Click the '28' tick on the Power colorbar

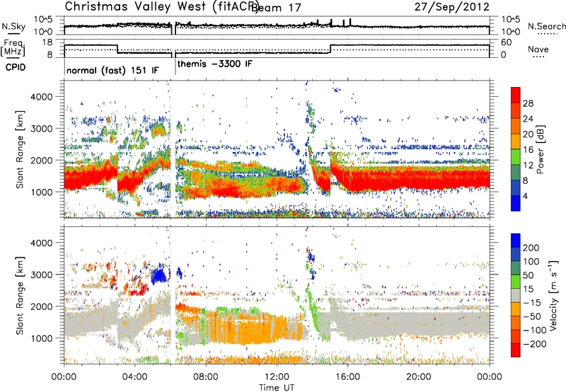[x=528, y=103]
